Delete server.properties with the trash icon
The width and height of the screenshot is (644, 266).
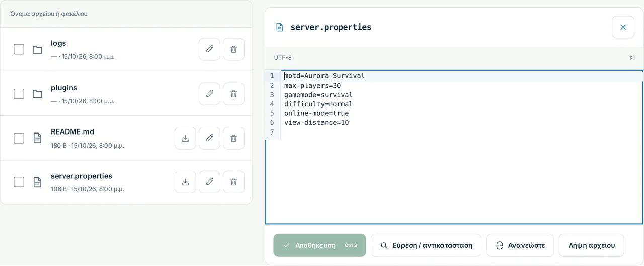tap(233, 182)
